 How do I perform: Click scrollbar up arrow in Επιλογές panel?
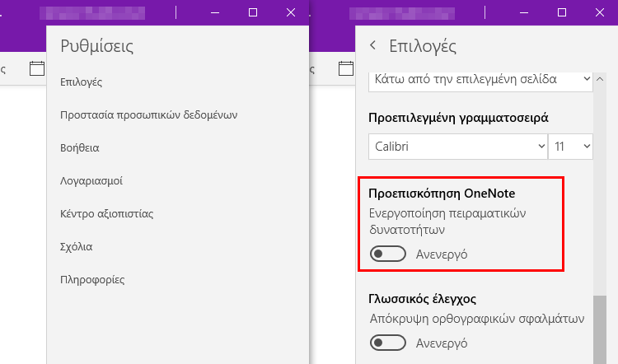[600, 79]
